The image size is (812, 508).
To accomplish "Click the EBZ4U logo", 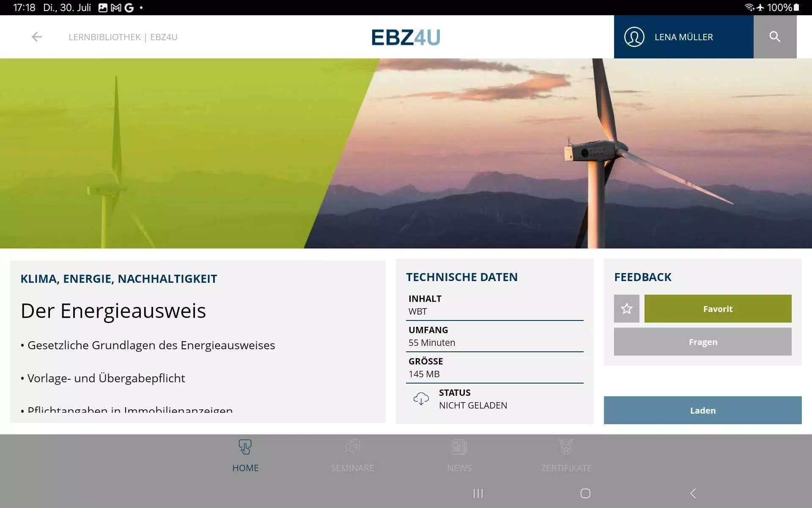I will click(406, 37).
